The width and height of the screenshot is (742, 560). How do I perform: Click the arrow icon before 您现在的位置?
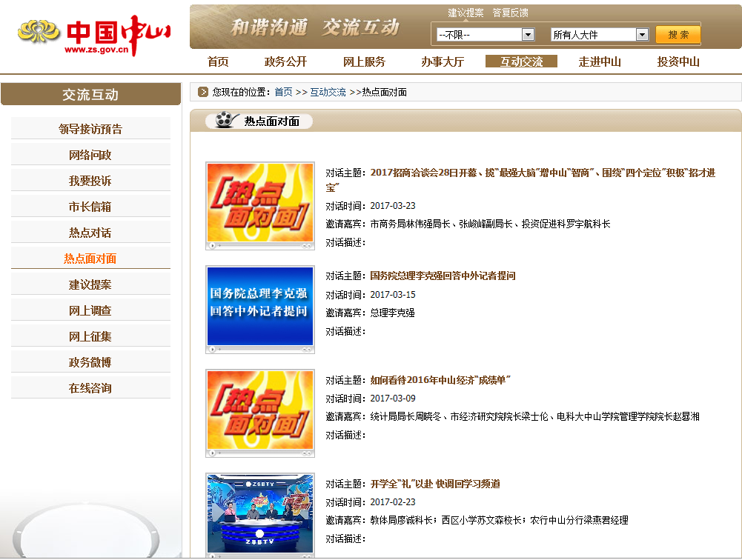203,93
